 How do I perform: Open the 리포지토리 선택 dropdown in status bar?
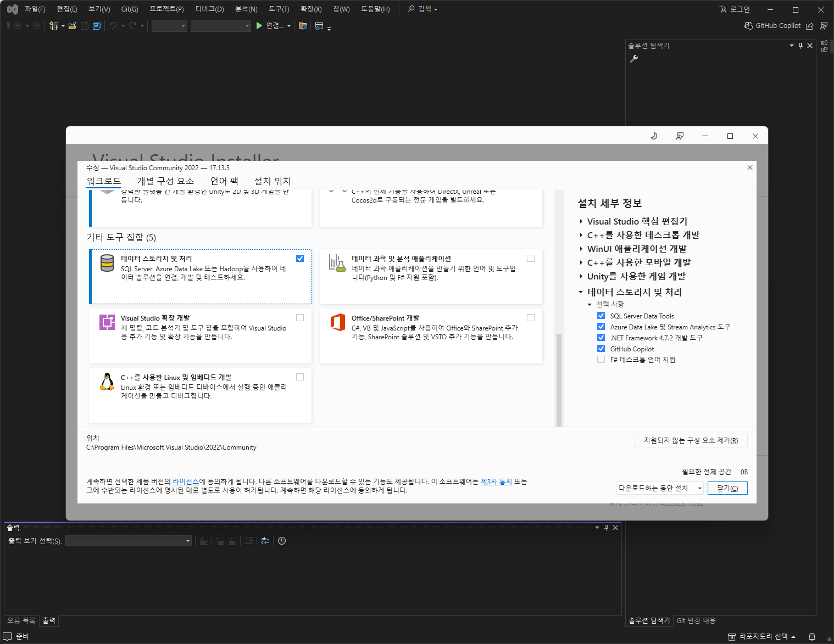click(762, 636)
